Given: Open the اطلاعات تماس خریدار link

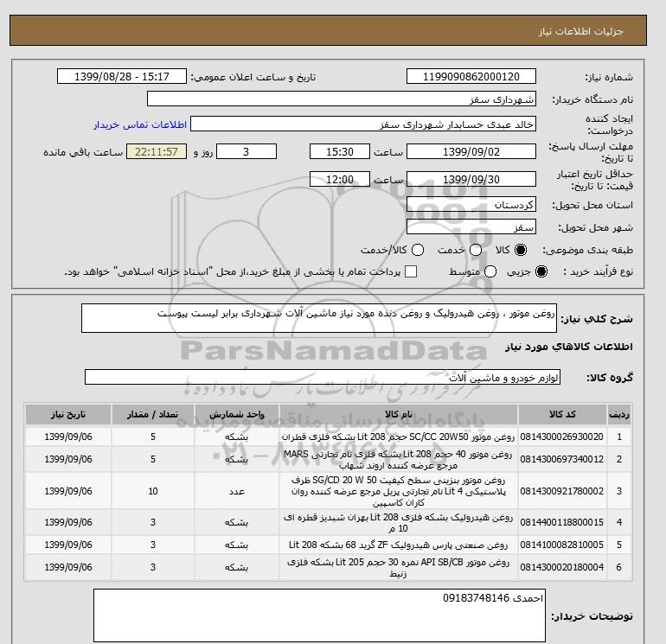Looking at the screenshot, I should (140, 124).
